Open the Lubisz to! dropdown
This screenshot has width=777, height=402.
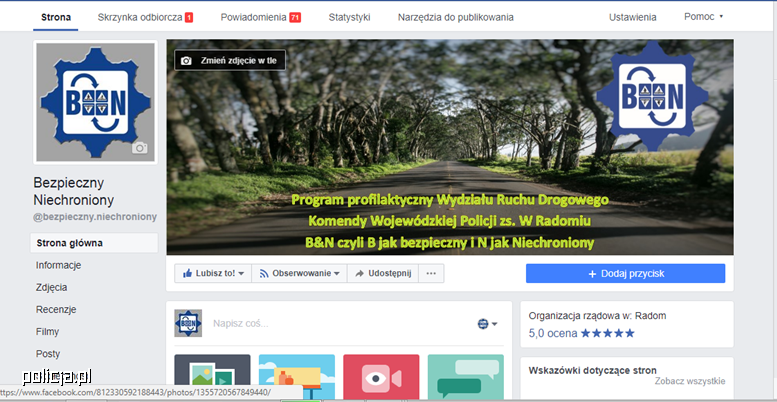tap(211, 273)
